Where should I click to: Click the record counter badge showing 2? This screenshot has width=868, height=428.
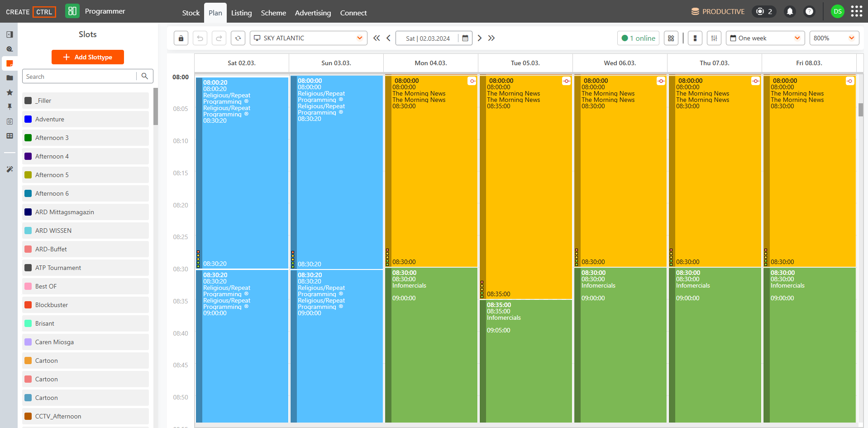(x=764, y=11)
